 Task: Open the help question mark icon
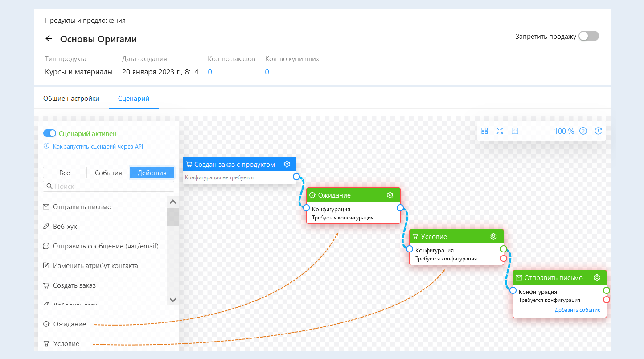583,131
